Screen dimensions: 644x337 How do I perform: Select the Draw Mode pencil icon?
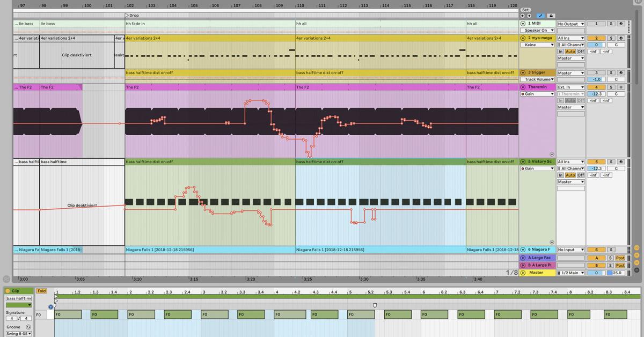point(541,16)
